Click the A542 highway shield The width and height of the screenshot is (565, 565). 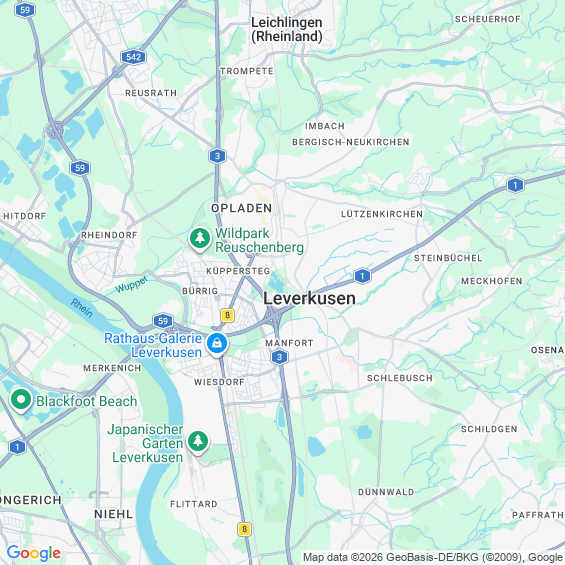133,57
